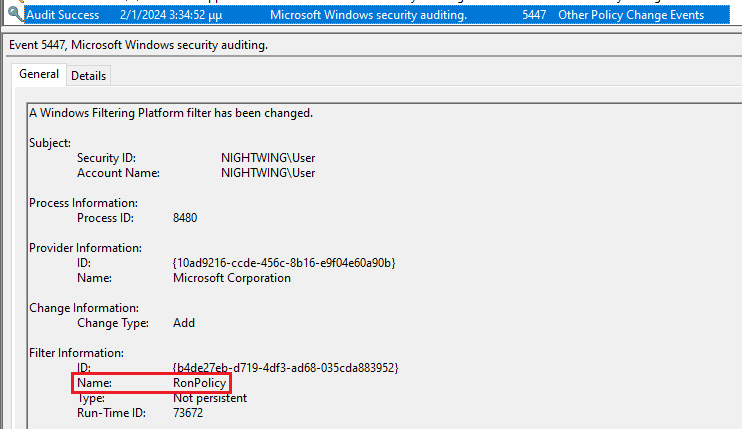Click the date 2/1/2024 3:34:52 μμ cell
Viewport: 742px width, 429px height.
tap(171, 15)
